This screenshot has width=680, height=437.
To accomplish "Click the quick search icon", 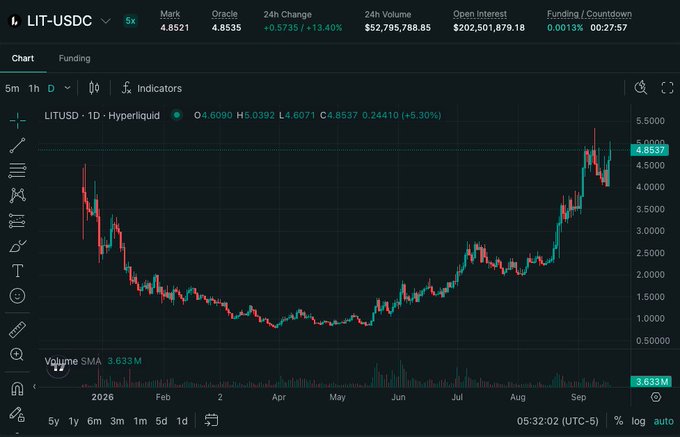I will point(641,88).
